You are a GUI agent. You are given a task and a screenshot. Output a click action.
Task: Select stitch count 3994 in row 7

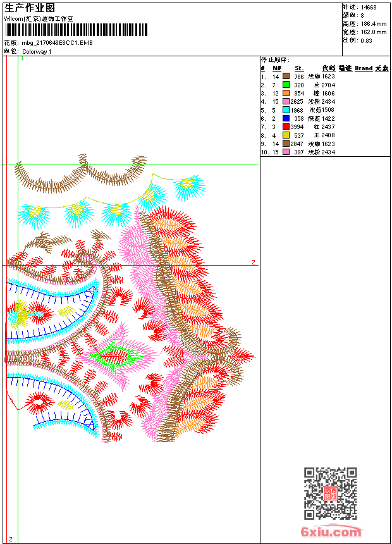tap(297, 127)
